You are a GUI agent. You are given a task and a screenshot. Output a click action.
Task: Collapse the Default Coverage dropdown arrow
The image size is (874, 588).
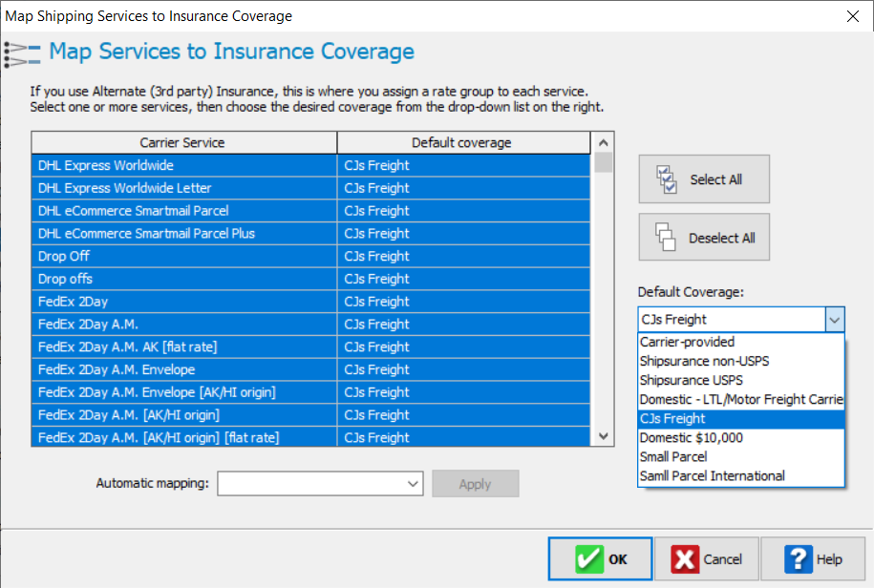coord(835,320)
